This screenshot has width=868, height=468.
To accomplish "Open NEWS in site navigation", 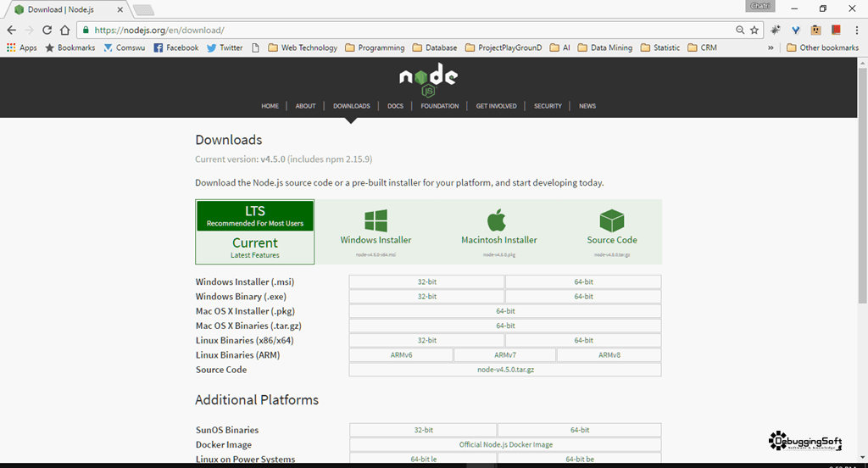I will (587, 106).
